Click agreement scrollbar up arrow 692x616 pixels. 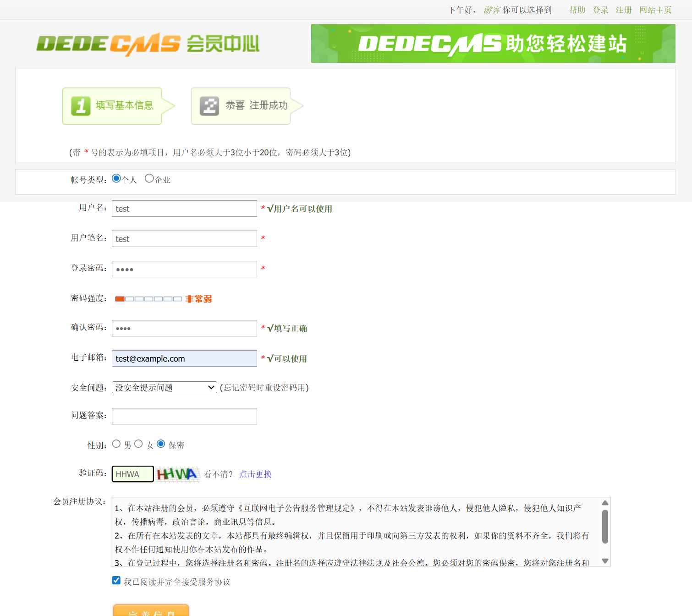[x=605, y=503]
